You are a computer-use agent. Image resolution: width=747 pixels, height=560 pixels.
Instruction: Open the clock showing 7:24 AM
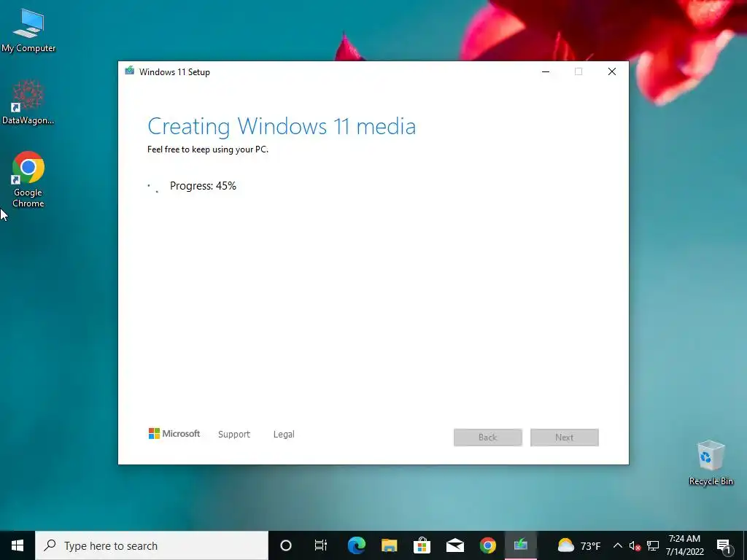[684, 545]
